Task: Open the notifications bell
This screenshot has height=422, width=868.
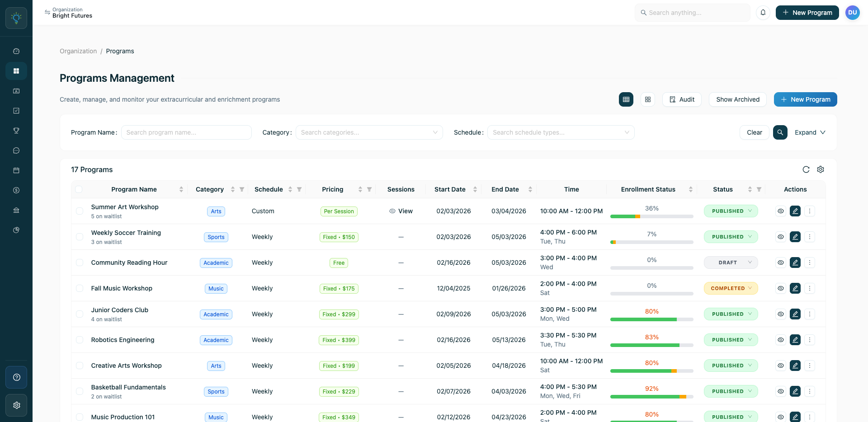Action: (x=763, y=13)
